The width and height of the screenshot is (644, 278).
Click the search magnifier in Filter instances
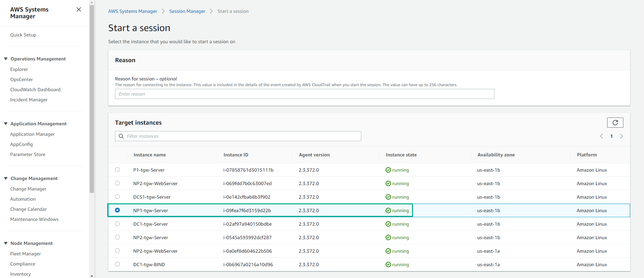(121, 136)
